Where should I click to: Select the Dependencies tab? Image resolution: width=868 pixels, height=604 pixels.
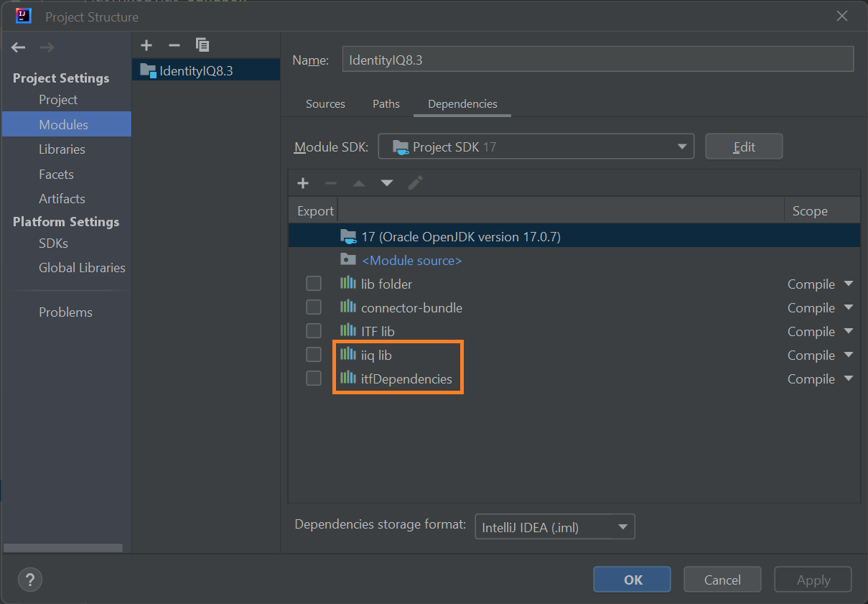point(462,103)
